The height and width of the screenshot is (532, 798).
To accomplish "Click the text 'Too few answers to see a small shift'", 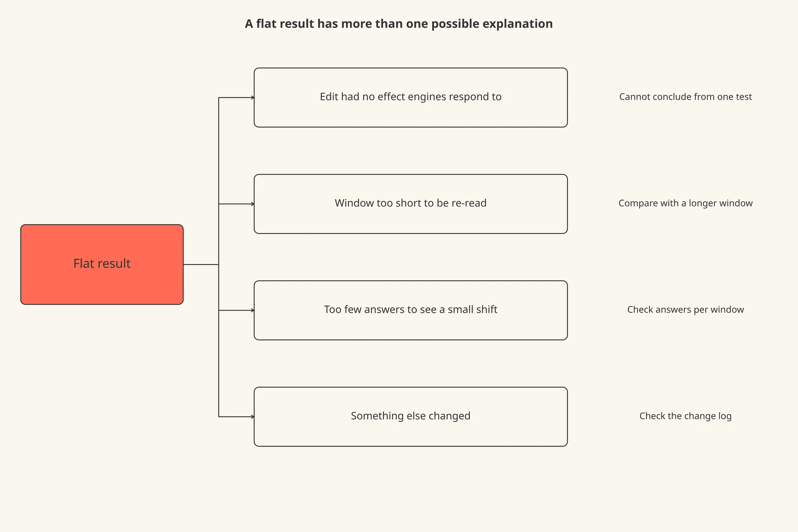I will pyautogui.click(x=411, y=310).
